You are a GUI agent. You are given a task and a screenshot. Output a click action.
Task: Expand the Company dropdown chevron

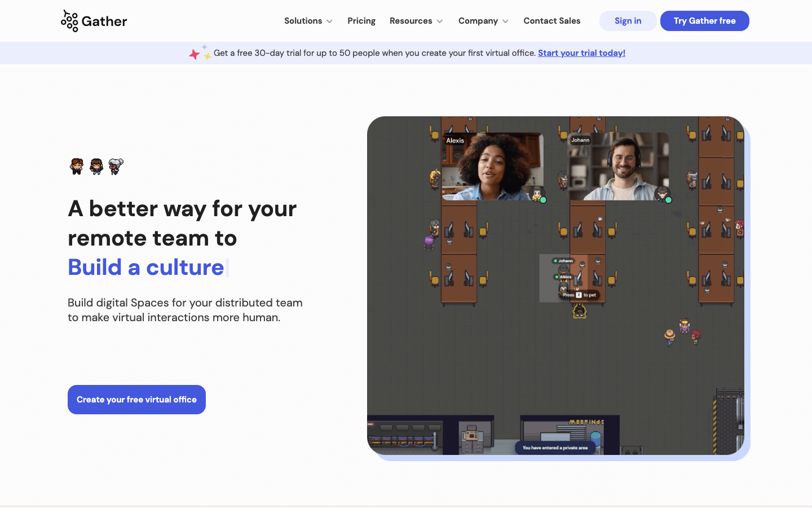click(505, 21)
